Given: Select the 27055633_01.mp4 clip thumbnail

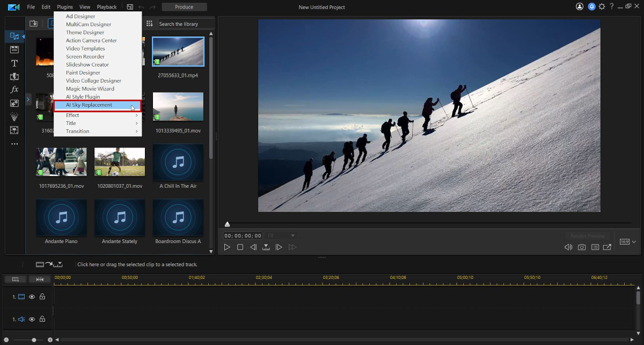Looking at the screenshot, I should (x=178, y=52).
